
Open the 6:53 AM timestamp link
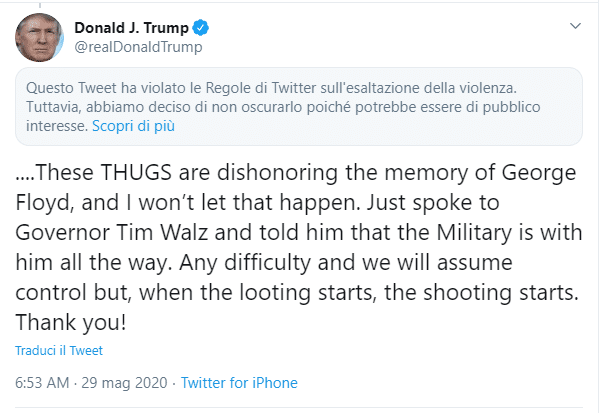(x=44, y=383)
